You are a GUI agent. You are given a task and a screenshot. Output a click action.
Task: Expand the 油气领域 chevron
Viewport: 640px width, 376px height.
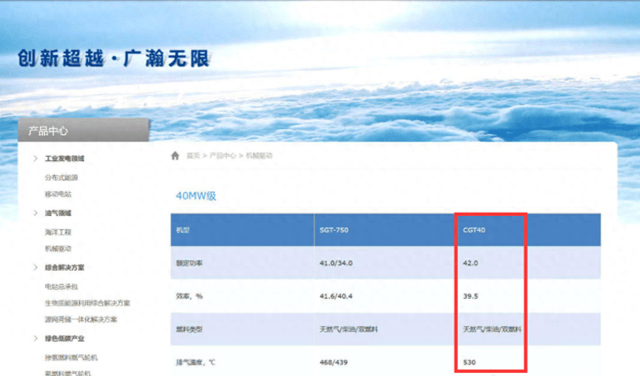36,213
